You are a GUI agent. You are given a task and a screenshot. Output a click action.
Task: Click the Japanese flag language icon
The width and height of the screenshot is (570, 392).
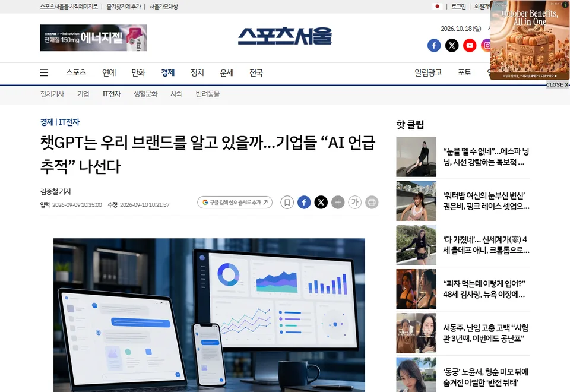pos(438,6)
